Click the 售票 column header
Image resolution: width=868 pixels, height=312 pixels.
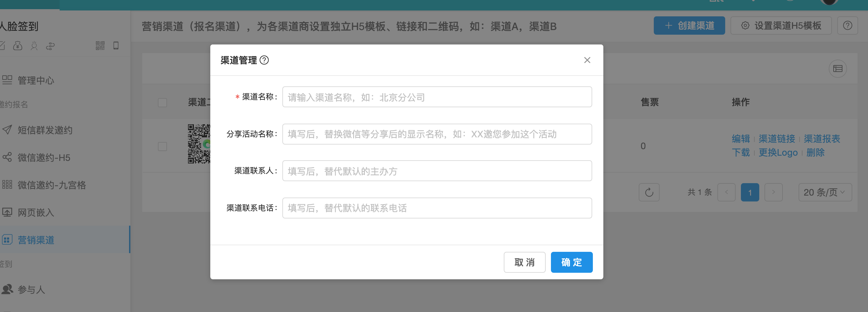coord(649,102)
